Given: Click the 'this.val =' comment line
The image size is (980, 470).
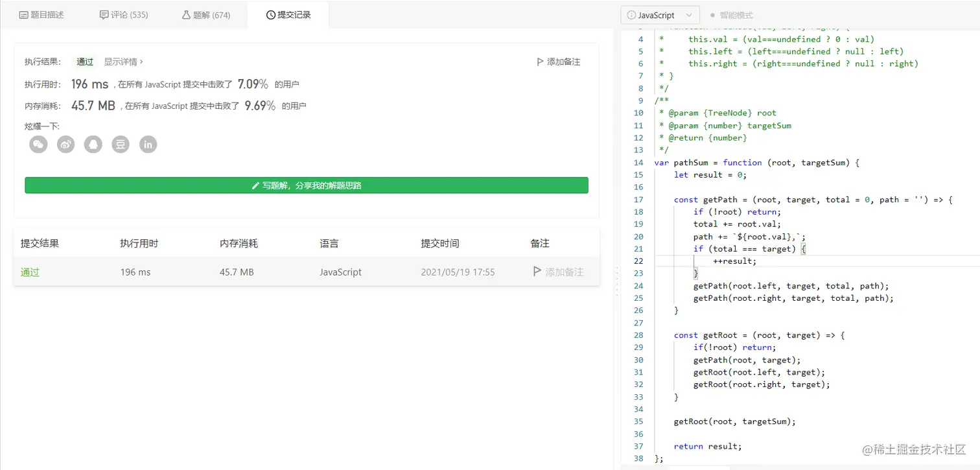Looking at the screenshot, I should [782, 40].
